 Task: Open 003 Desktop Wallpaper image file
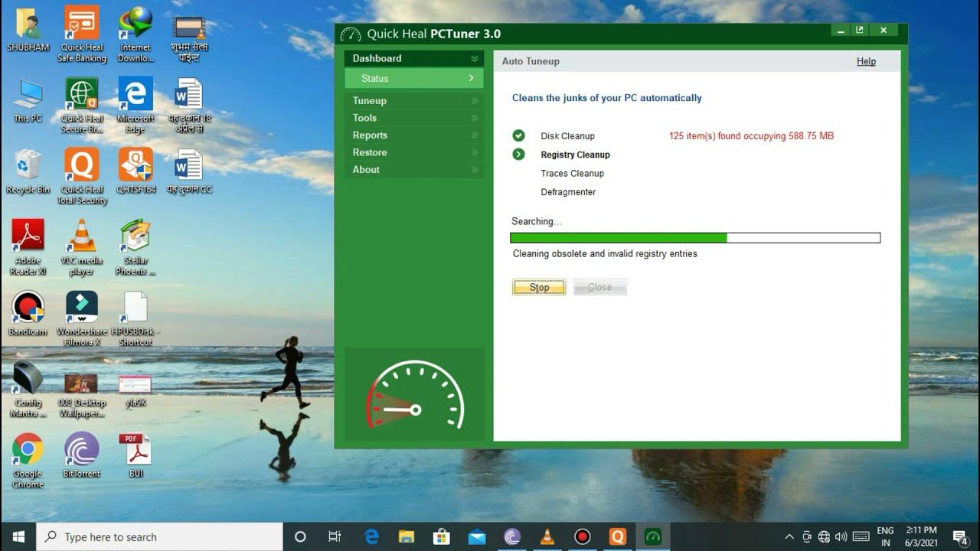pos(82,395)
